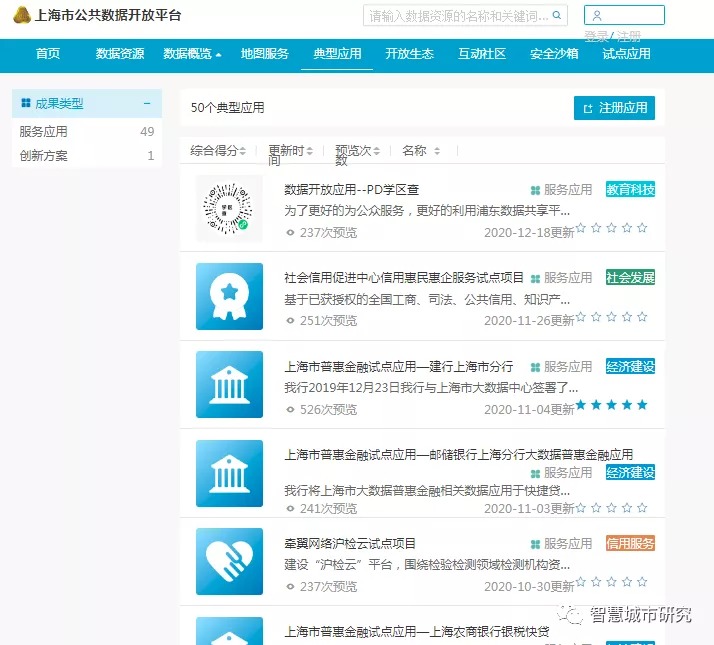
Task: Open the 数据资源 navigation tab
Action: tap(120, 54)
